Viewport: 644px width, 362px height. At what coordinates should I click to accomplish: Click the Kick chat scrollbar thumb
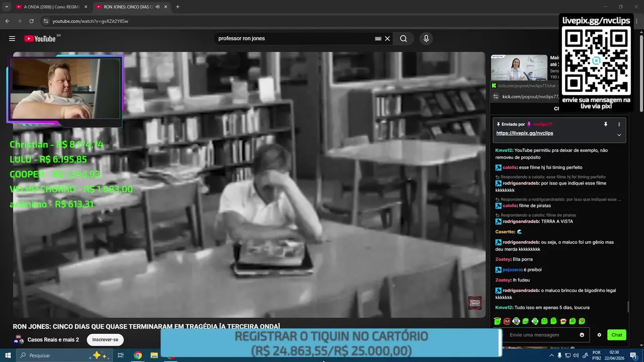(x=628, y=307)
